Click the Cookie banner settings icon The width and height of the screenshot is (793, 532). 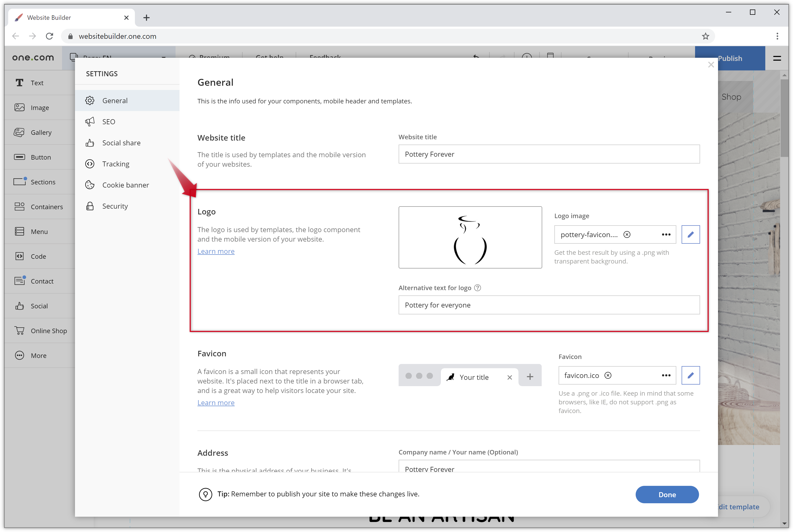click(90, 185)
